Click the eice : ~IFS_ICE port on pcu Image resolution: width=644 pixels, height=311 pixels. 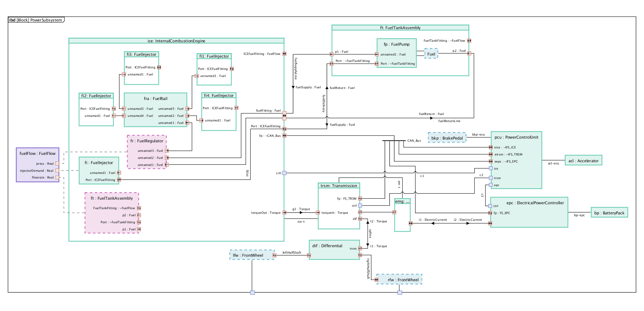pyautogui.click(x=491, y=147)
